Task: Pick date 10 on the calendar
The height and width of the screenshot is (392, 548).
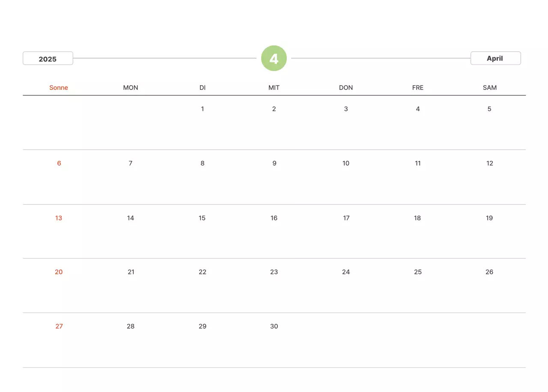Action: click(x=346, y=163)
